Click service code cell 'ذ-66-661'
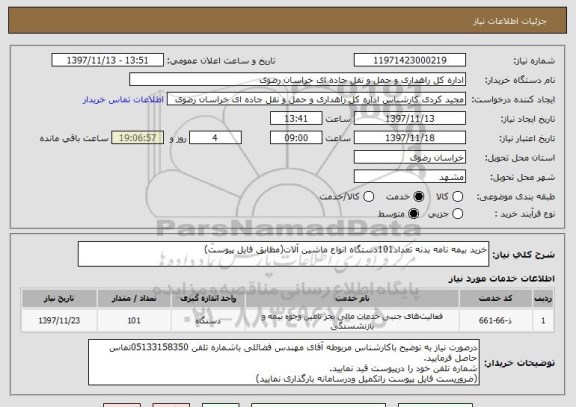The image size is (576, 407). (x=496, y=321)
